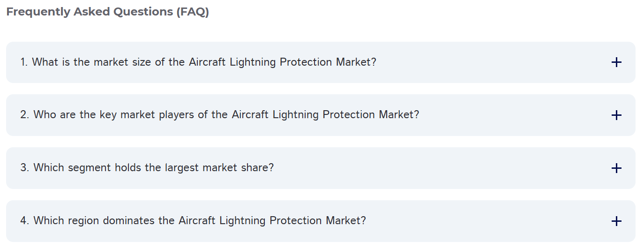The width and height of the screenshot is (644, 249).
Task: Expand question 2 about key market players
Action: pyautogui.click(x=321, y=115)
